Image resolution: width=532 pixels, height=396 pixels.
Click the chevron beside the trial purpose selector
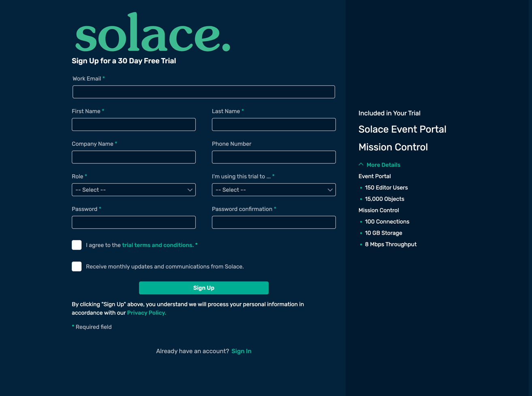coord(330,190)
